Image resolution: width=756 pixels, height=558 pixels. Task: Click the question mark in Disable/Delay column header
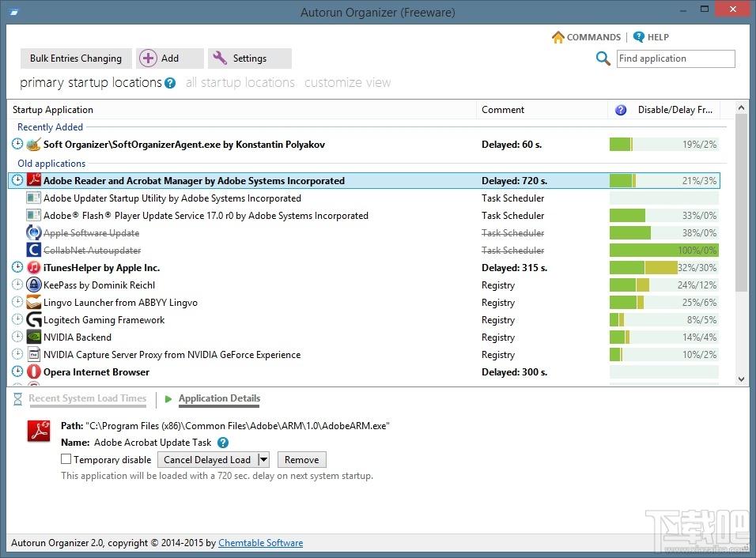[621, 110]
